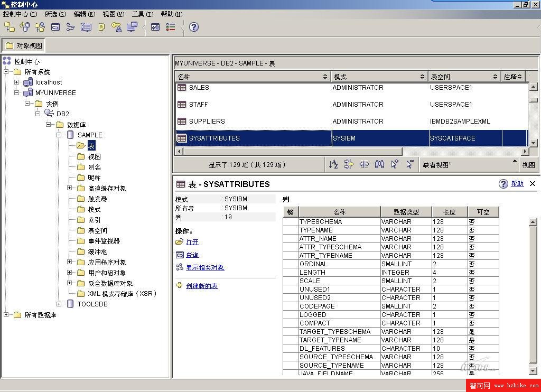Open the 控制中心(C) menu

coord(20,14)
